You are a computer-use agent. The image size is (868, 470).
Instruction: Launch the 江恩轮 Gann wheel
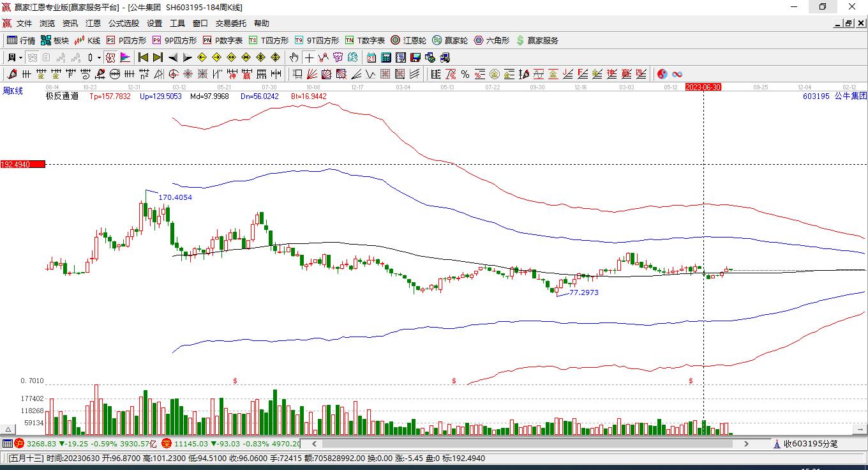point(408,40)
